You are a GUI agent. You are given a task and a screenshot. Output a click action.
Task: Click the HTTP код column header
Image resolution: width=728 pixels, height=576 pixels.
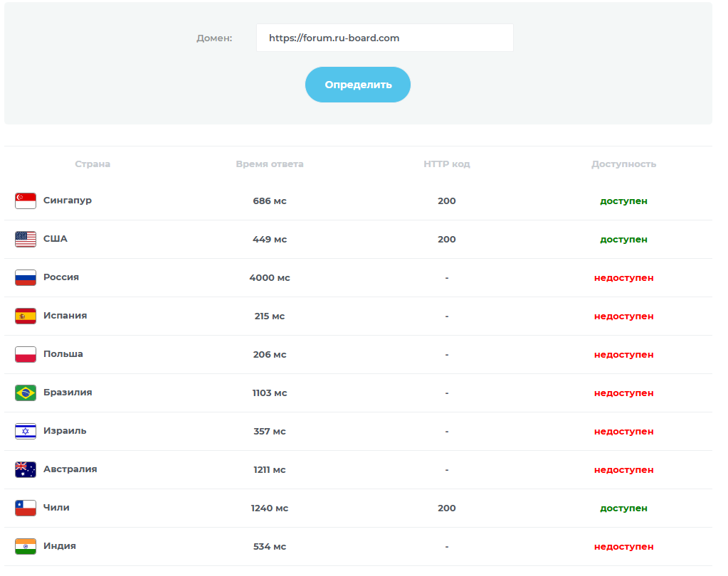(447, 164)
